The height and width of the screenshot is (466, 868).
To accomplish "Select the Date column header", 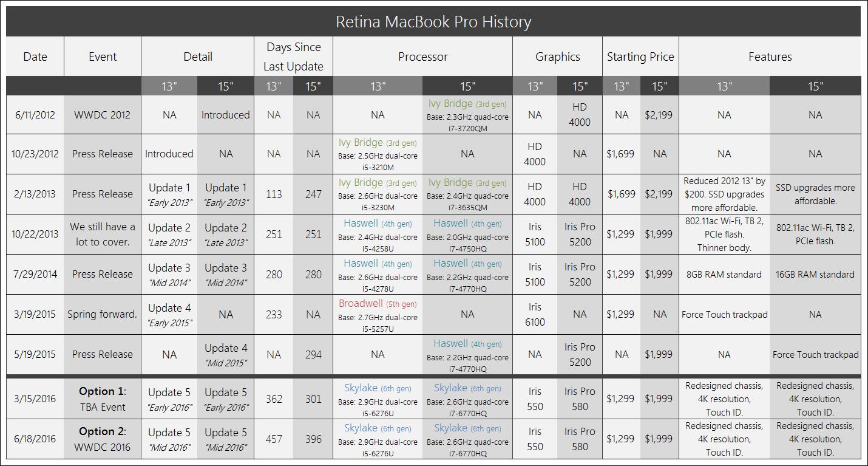I will tap(35, 57).
